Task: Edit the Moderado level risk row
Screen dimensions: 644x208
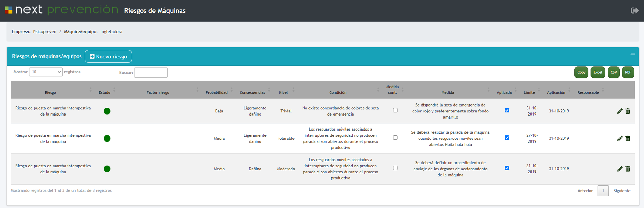Action: pyautogui.click(x=620, y=169)
